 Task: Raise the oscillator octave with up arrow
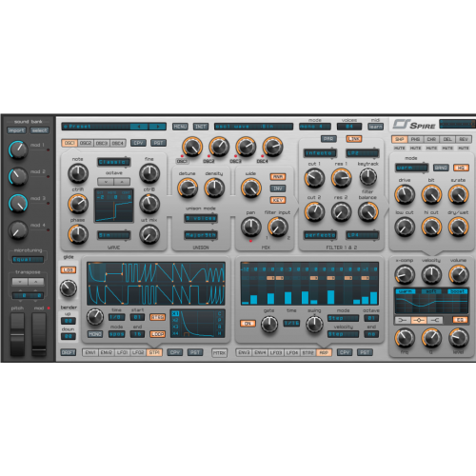coord(122,182)
